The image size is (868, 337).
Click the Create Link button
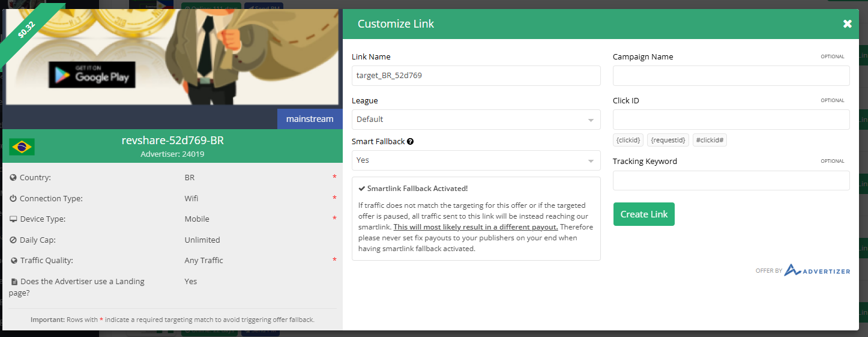643,214
